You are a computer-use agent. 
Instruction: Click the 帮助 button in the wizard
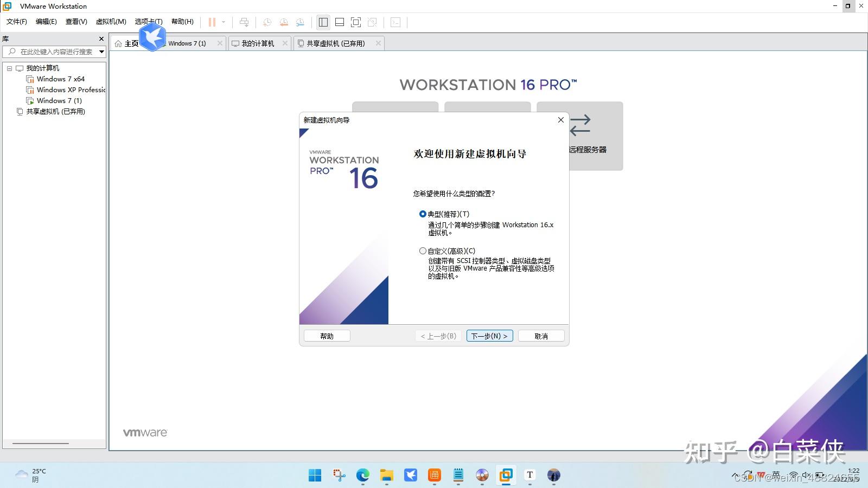click(326, 336)
